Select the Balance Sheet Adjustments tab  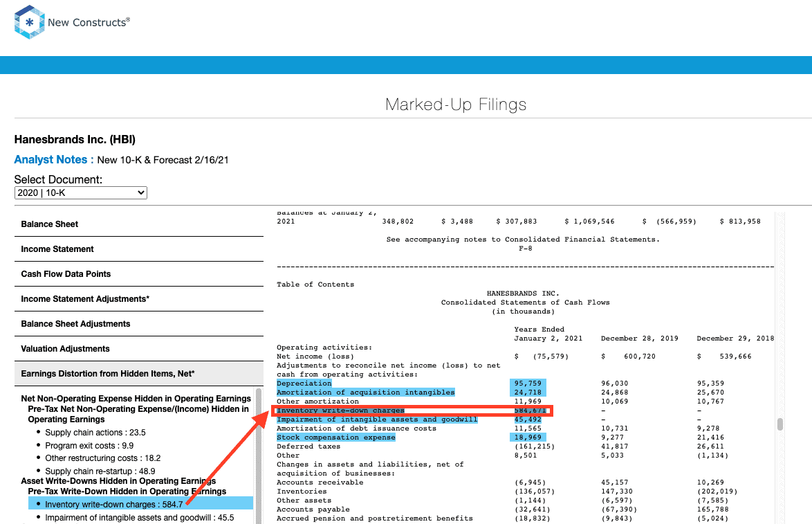tap(139, 323)
